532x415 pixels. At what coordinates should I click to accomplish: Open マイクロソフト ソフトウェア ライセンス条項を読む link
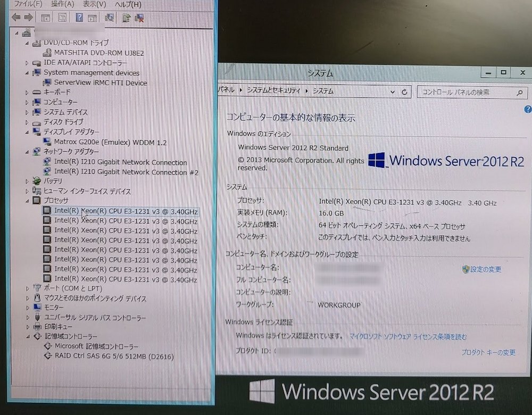point(408,337)
